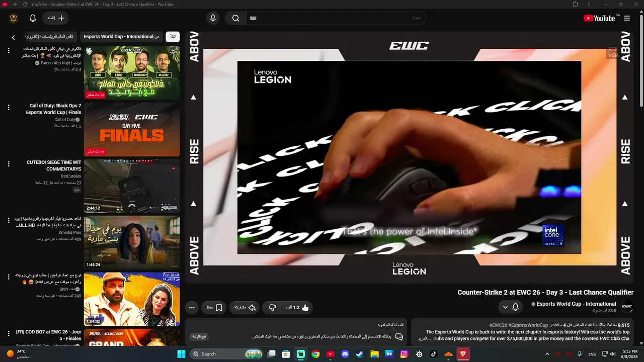The height and width of the screenshot is (362, 644).
Task: Focus the YouTube search input field
Action: (x=336, y=18)
